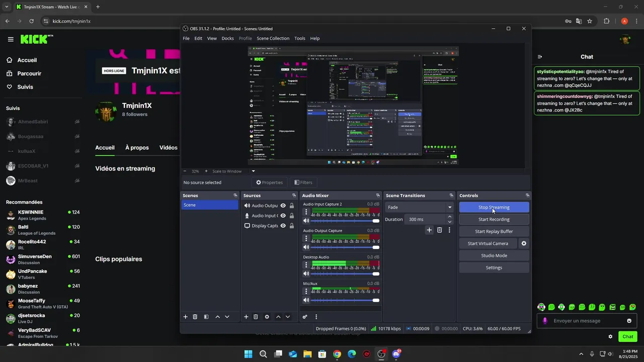
Task: Open the Fade transition dropdown
Action: tap(419, 207)
